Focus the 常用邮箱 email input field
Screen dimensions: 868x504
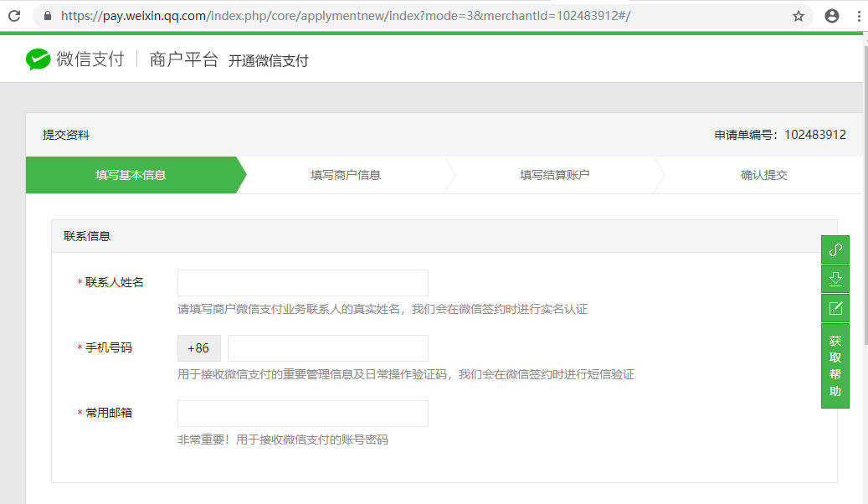(303, 414)
